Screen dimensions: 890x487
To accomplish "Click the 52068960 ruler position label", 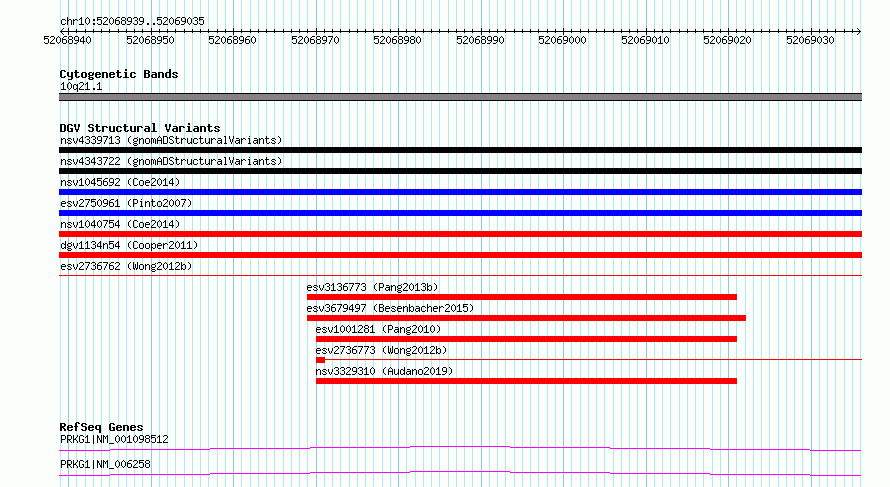I will pyautogui.click(x=233, y=40).
